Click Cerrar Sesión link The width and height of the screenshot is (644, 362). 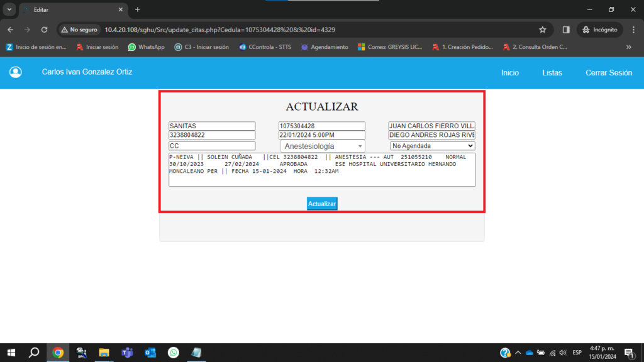pyautogui.click(x=608, y=73)
